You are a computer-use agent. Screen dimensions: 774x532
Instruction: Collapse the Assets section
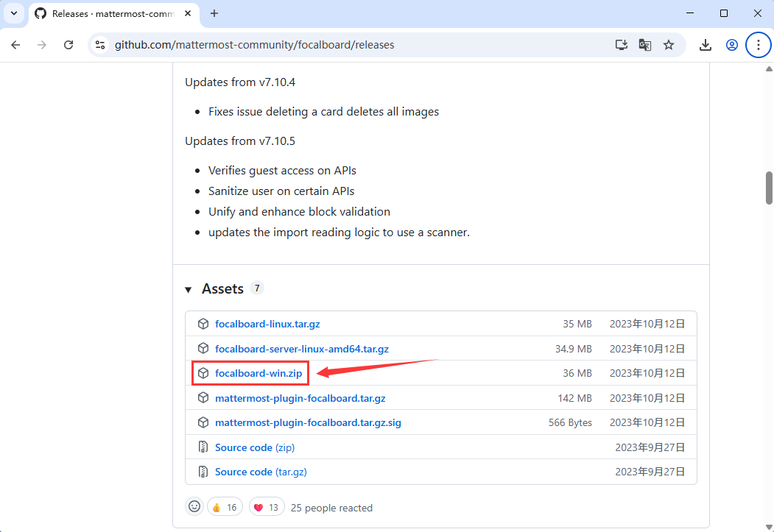click(188, 289)
